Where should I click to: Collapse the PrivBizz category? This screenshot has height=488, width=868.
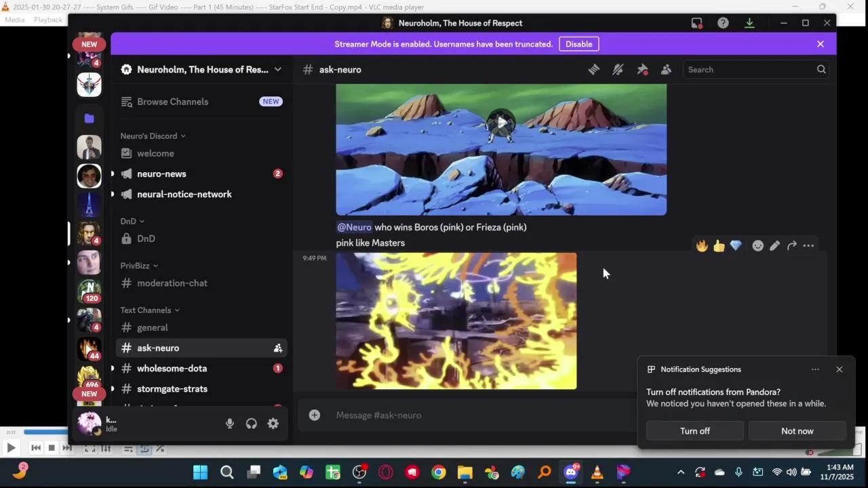click(139, 266)
